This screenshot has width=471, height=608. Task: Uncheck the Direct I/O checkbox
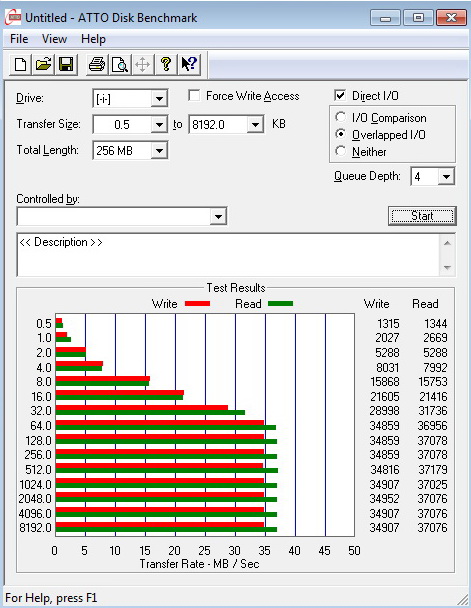click(340, 95)
